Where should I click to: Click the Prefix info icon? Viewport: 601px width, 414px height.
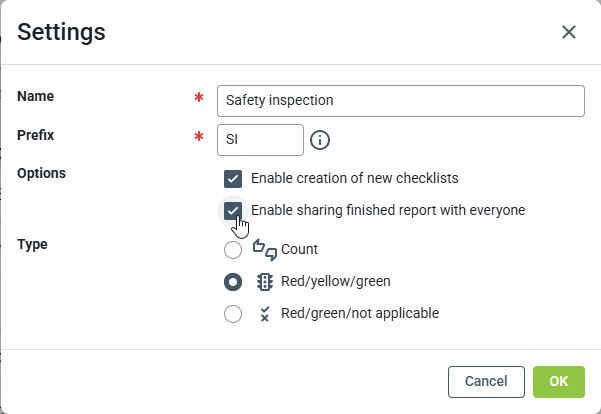[x=320, y=140]
